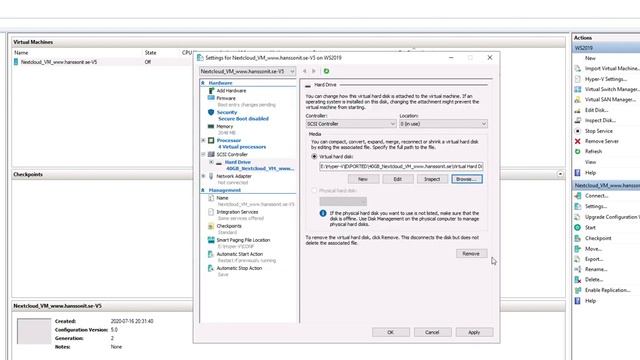Open the Location dropdown
The height and width of the screenshot is (360, 640).
tap(443, 124)
